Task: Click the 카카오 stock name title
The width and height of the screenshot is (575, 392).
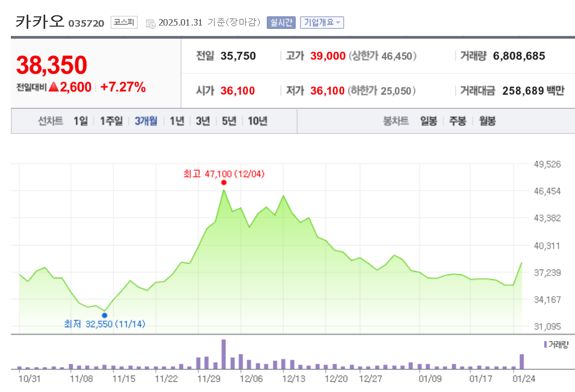Action: [40, 22]
